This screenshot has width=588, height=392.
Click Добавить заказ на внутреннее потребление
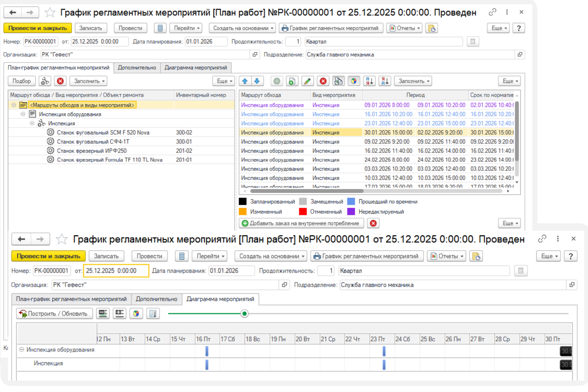click(301, 223)
